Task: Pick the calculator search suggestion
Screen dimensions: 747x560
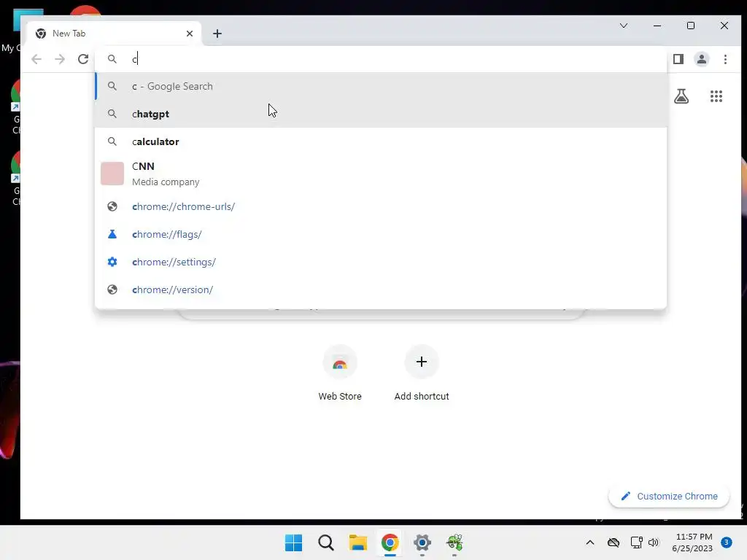Action: tap(381, 141)
